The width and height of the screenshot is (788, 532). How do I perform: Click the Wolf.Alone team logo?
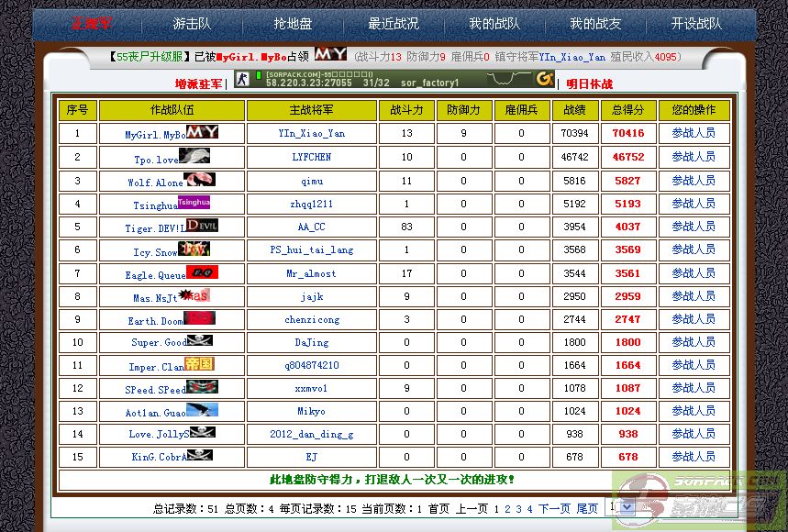(x=199, y=179)
